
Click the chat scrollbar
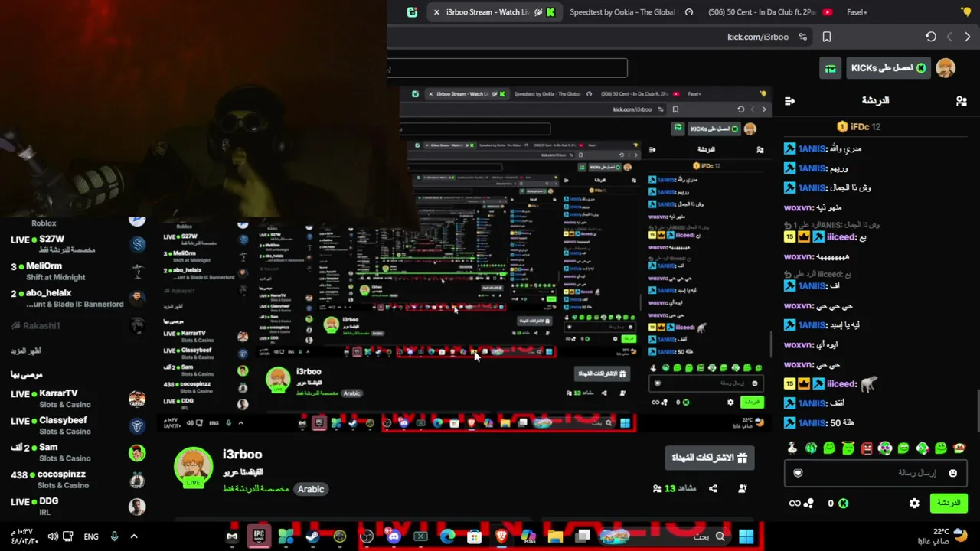[x=977, y=411]
